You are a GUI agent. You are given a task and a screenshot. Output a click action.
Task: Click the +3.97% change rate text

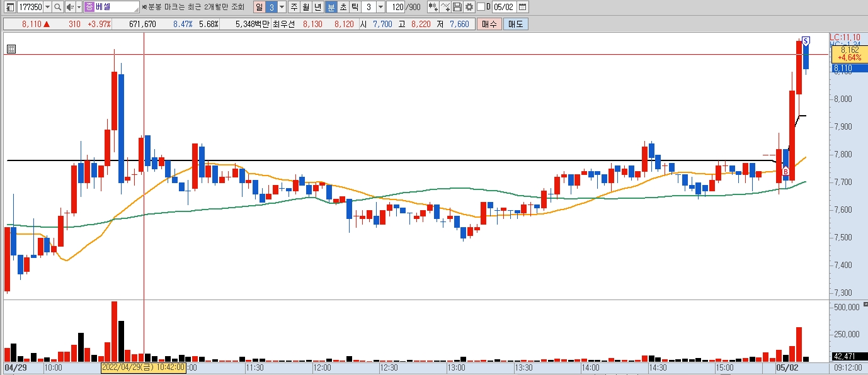point(98,24)
